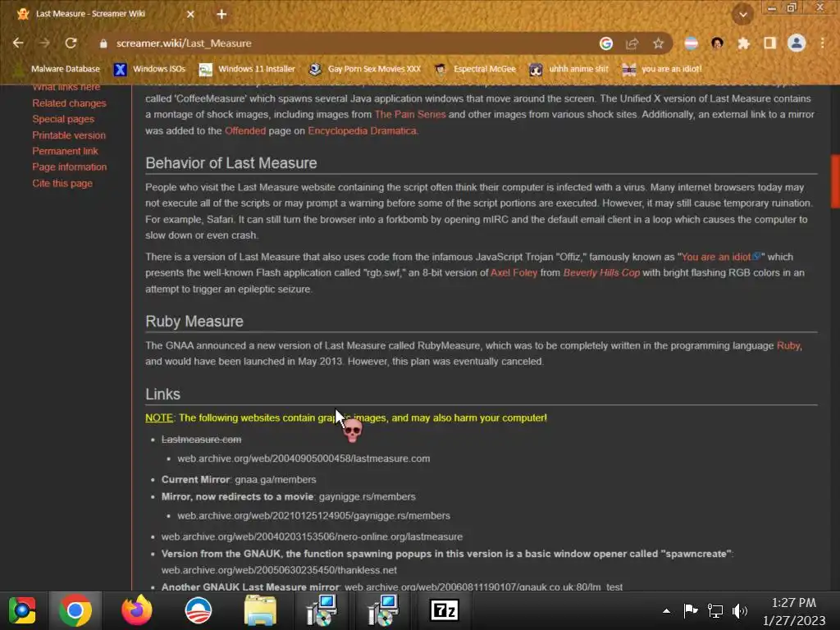Click the address bar URL field

click(x=343, y=43)
